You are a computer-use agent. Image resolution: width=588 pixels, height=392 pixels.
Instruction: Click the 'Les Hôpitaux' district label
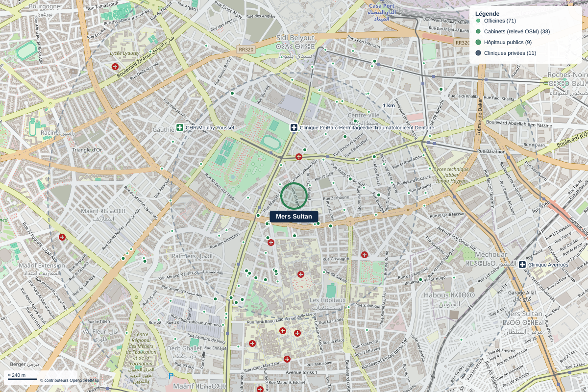pos(328,300)
